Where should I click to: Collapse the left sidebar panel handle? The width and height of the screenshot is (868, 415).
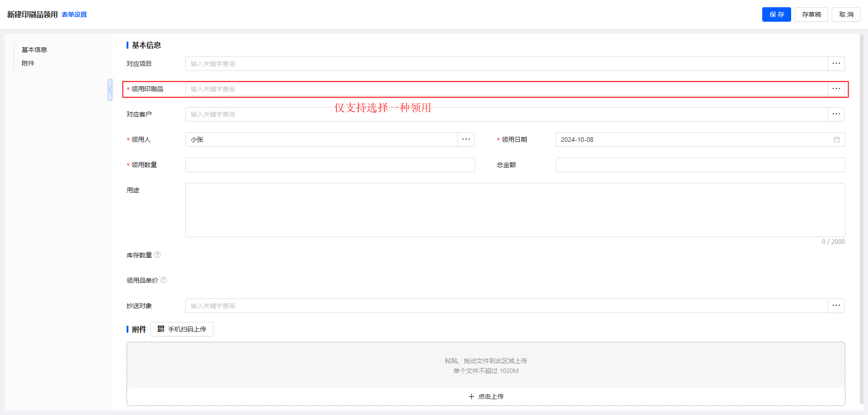(x=110, y=90)
